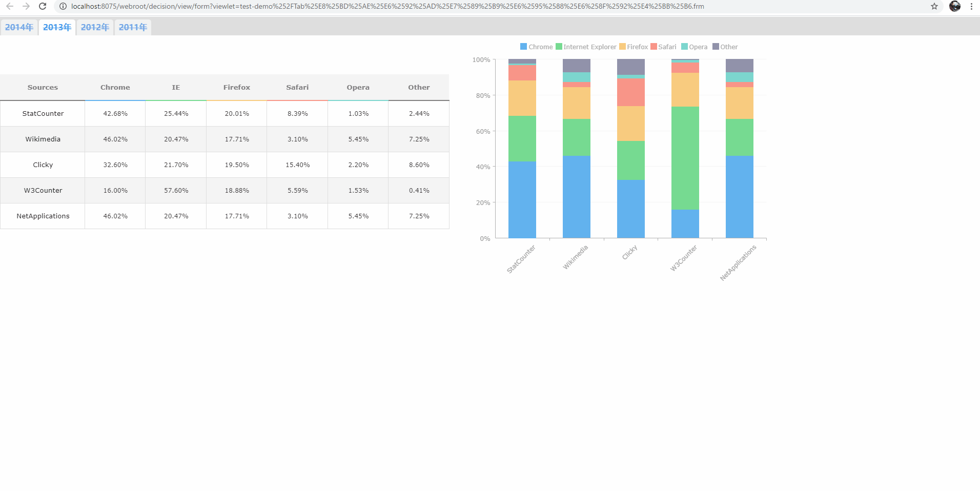Click the Safari legend color swatch
Viewport: 980px width, 491px height.
coord(654,47)
